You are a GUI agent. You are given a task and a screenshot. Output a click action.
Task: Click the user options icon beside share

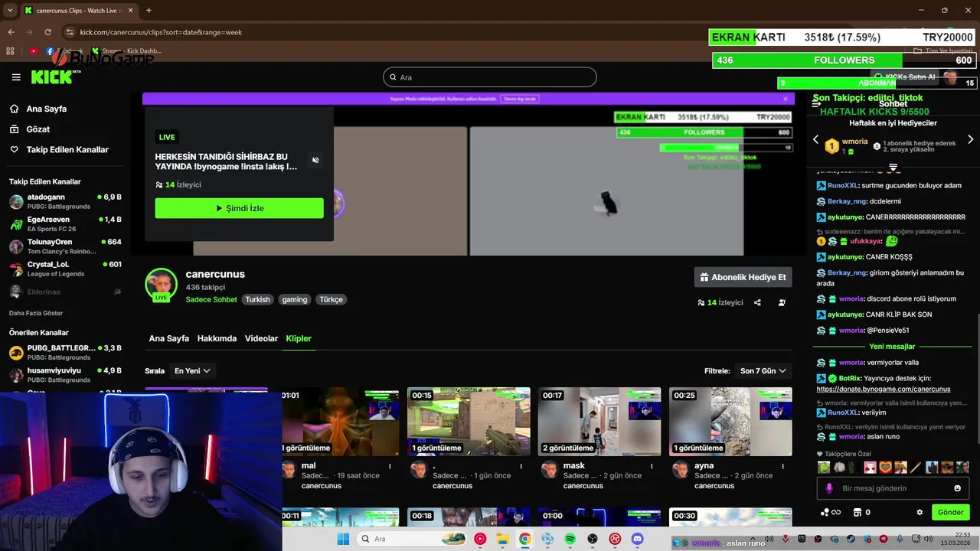pos(782,302)
